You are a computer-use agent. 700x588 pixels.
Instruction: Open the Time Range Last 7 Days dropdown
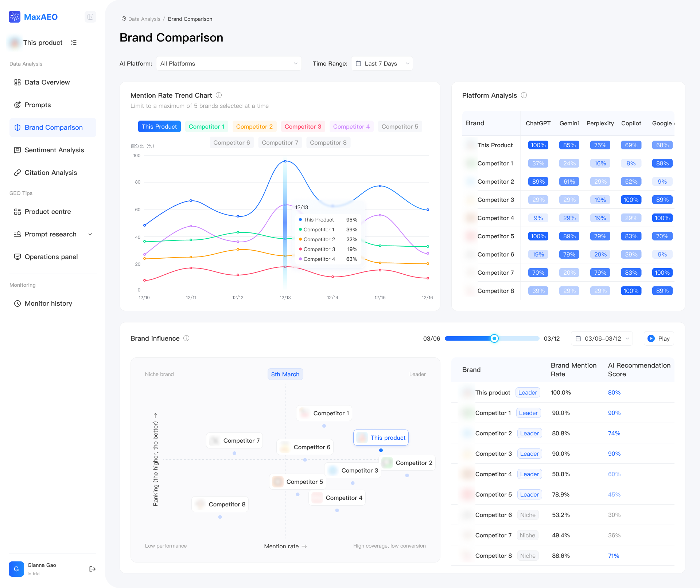tap(381, 63)
